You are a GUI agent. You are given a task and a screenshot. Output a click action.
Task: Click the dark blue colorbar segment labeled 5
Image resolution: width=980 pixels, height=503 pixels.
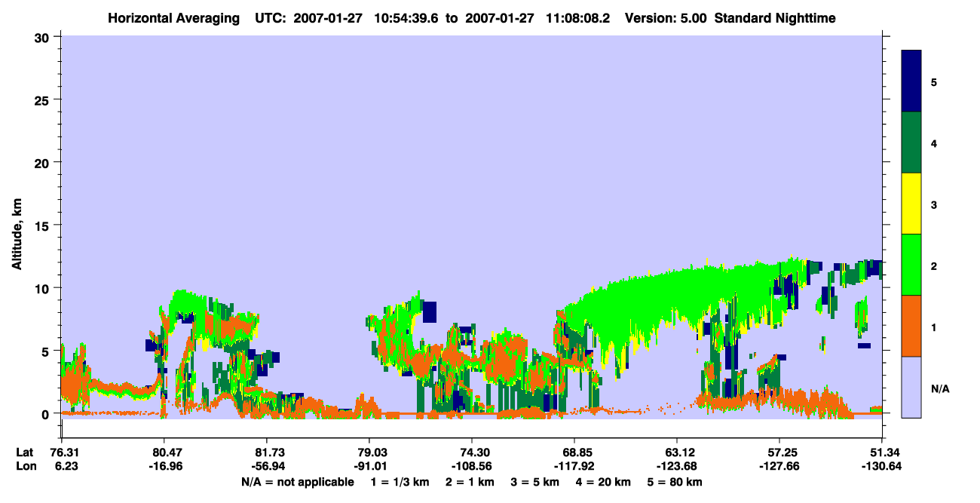pos(911,81)
